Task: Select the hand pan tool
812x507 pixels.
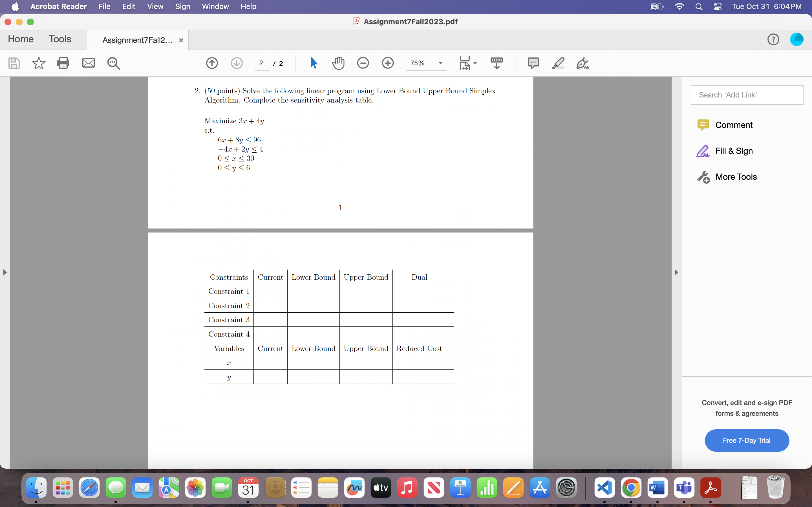Action: [x=338, y=63]
